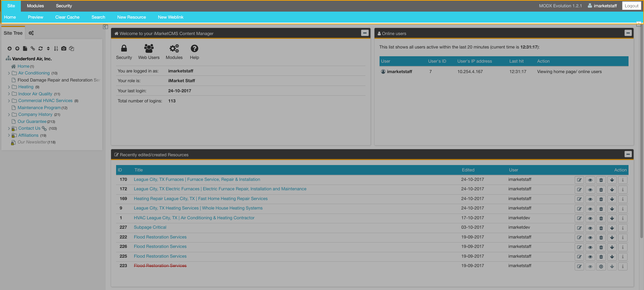Open the Web Users icon
Image resolution: width=644 pixels, height=290 pixels.
[149, 52]
